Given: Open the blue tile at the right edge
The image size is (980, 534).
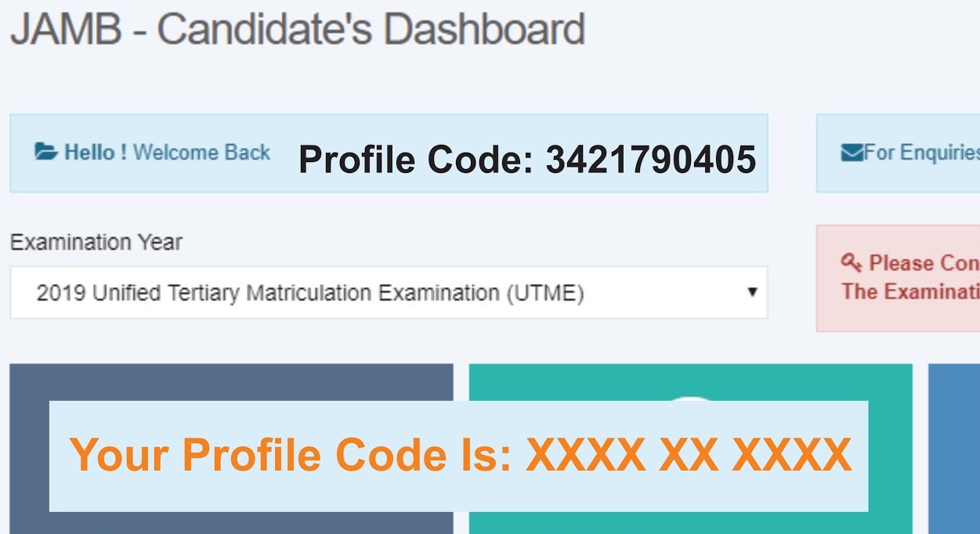Looking at the screenshot, I should (953, 448).
